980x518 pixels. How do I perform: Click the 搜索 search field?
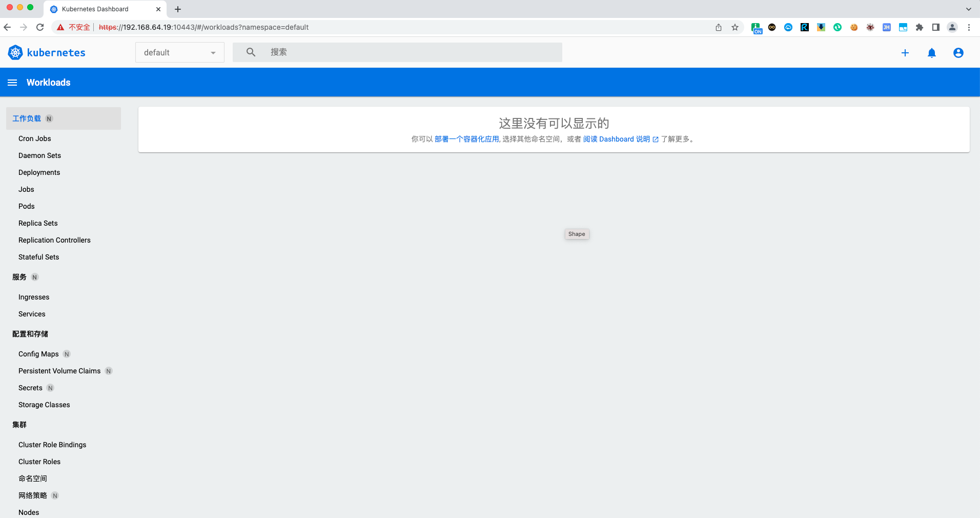[397, 52]
